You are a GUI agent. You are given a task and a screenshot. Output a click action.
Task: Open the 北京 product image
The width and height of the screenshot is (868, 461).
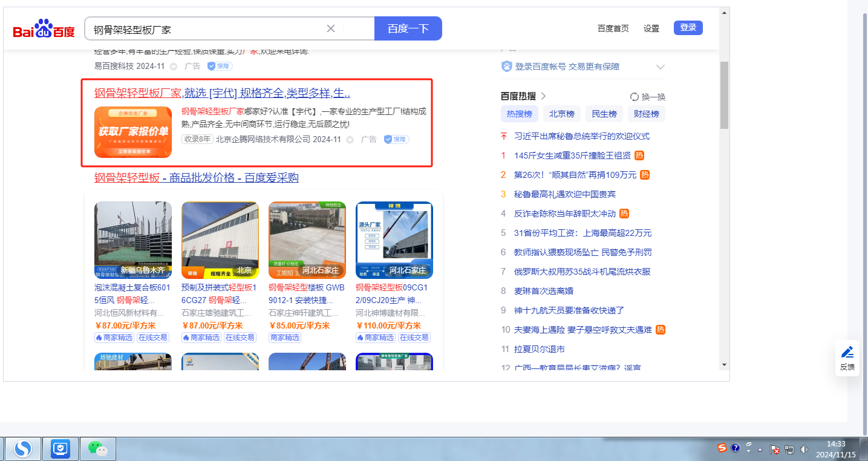(220, 240)
